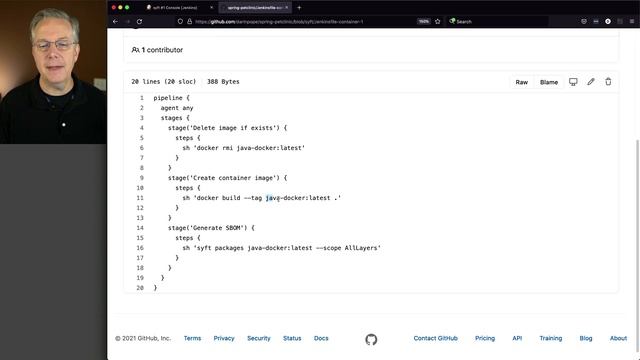Close the spring-petclinic Jenkinsfile tab
The height and width of the screenshot is (360, 640).
click(287, 7)
